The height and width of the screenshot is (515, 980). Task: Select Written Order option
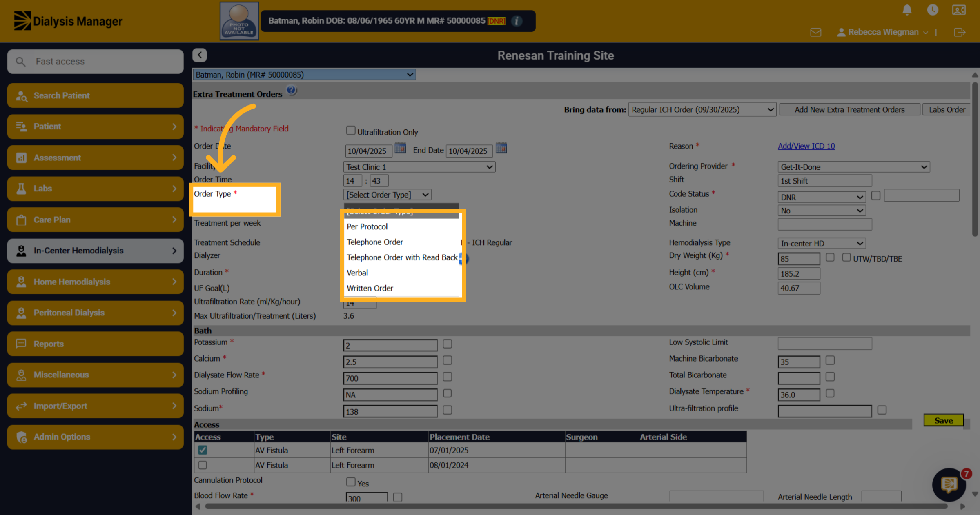click(x=401, y=288)
